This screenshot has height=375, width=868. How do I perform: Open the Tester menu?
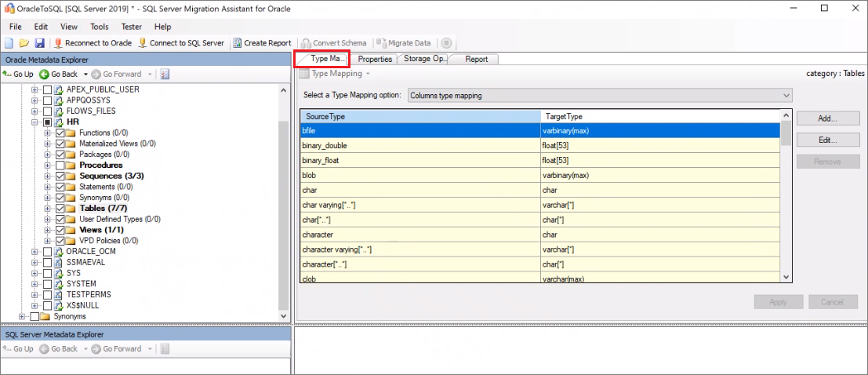pyautogui.click(x=132, y=27)
